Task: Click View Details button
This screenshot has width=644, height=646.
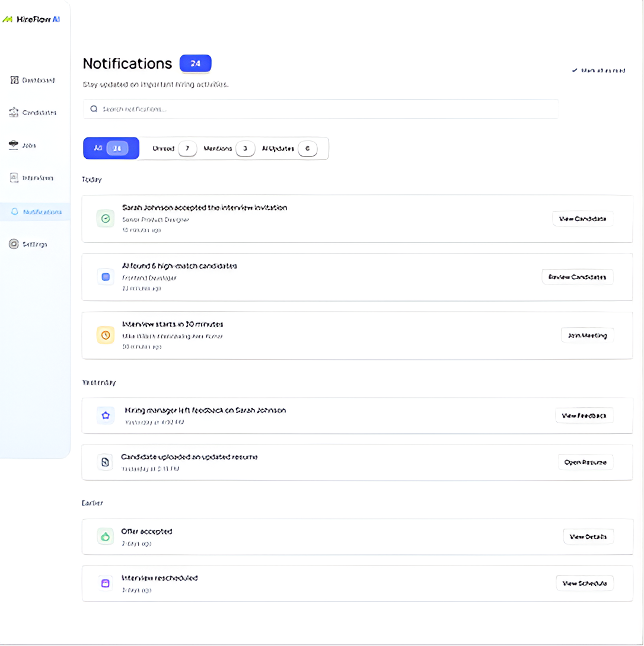Action: point(588,537)
